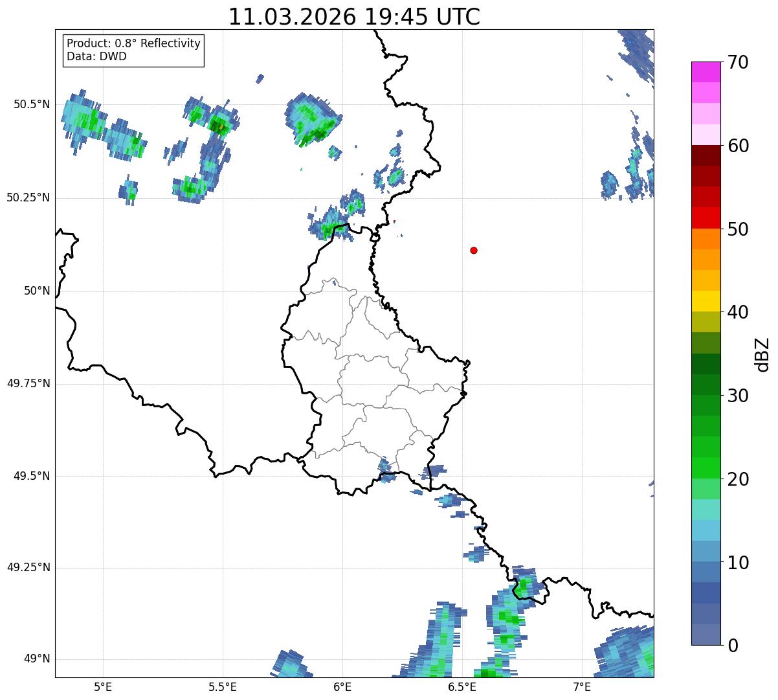Pick the yellow swatch just above 40 dBZ
Screen dimensions: 778x700
(706, 302)
